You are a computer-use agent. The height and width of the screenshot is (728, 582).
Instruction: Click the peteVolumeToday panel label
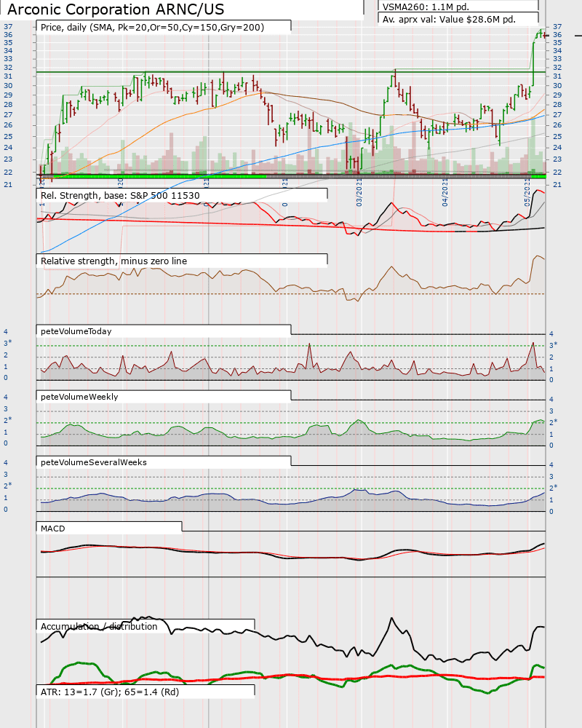pyautogui.click(x=76, y=331)
